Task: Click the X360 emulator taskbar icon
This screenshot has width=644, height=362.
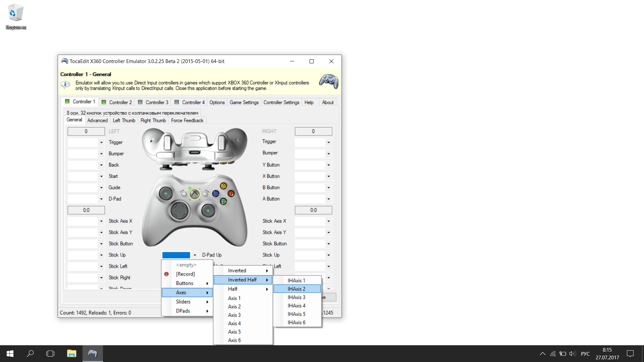Action: [92, 354]
